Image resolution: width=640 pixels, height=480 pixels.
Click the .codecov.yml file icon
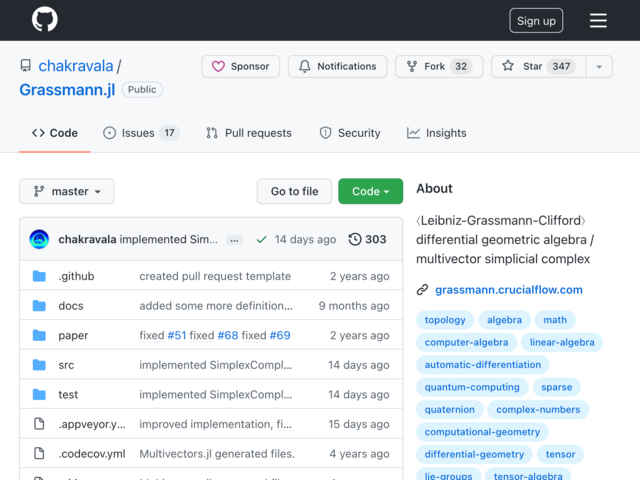click(x=39, y=453)
